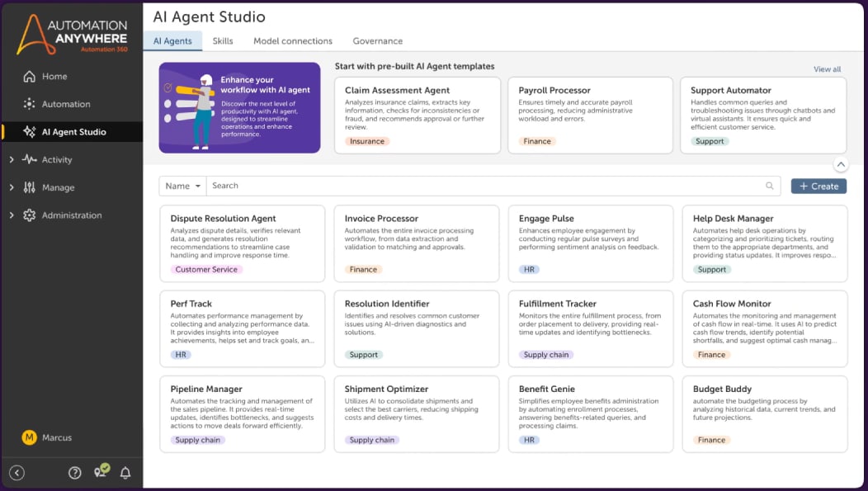Click the search magnifier icon
This screenshot has height=491, width=868.
[x=770, y=186]
